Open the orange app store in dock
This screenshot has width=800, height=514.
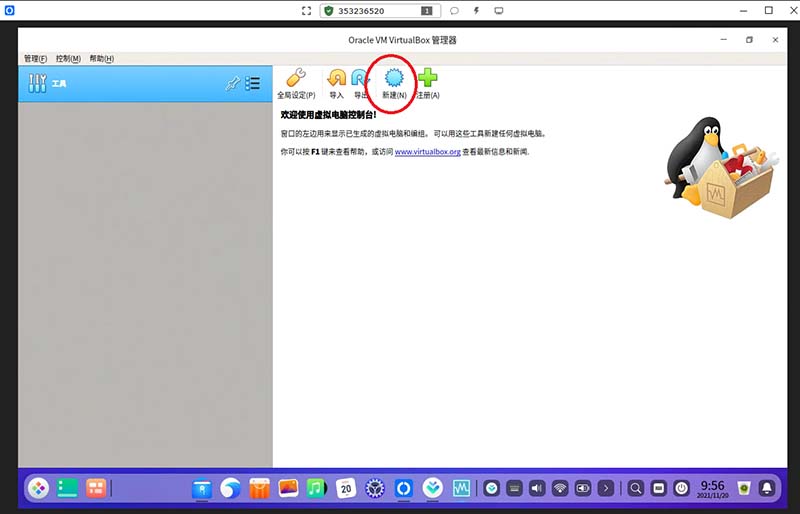259,488
